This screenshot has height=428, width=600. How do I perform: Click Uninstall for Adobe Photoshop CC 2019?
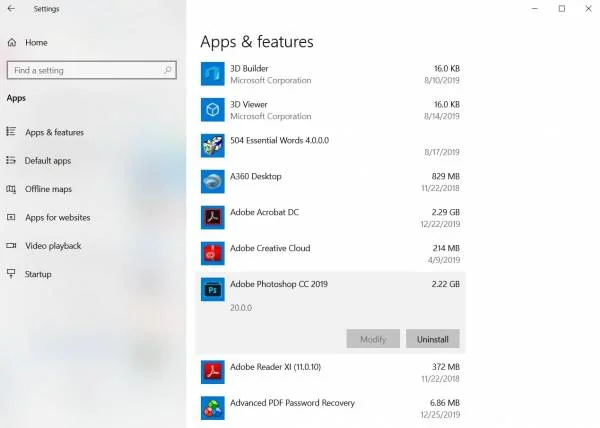coord(433,339)
